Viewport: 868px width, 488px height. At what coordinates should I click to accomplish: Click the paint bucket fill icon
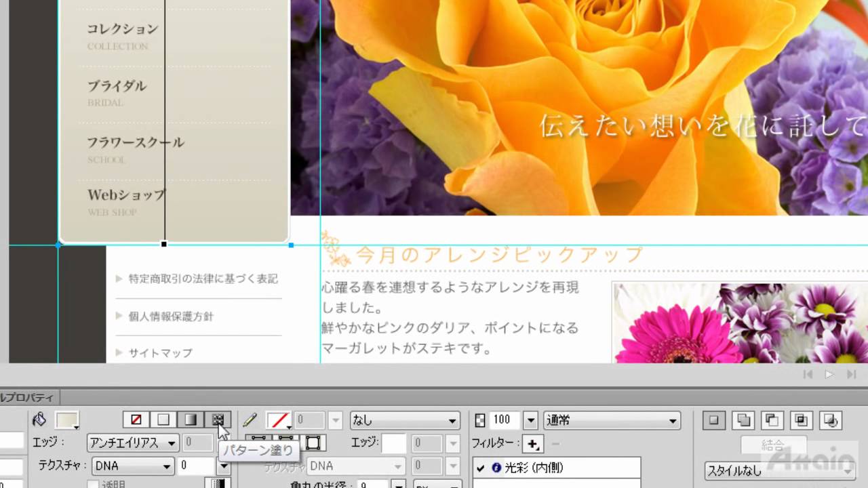(39, 420)
